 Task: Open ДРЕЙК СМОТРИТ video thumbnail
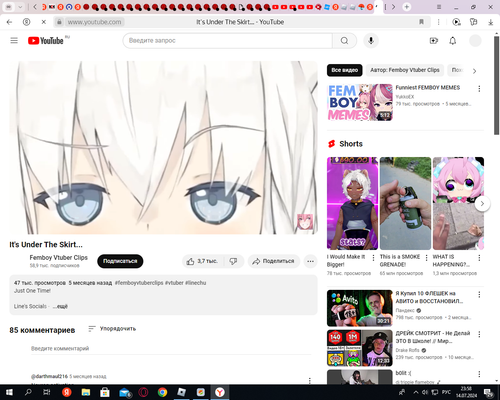point(360,348)
